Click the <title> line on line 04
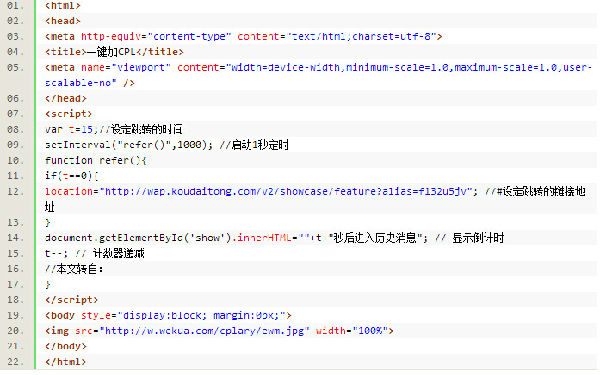The height and width of the screenshot is (375, 600). click(114, 52)
